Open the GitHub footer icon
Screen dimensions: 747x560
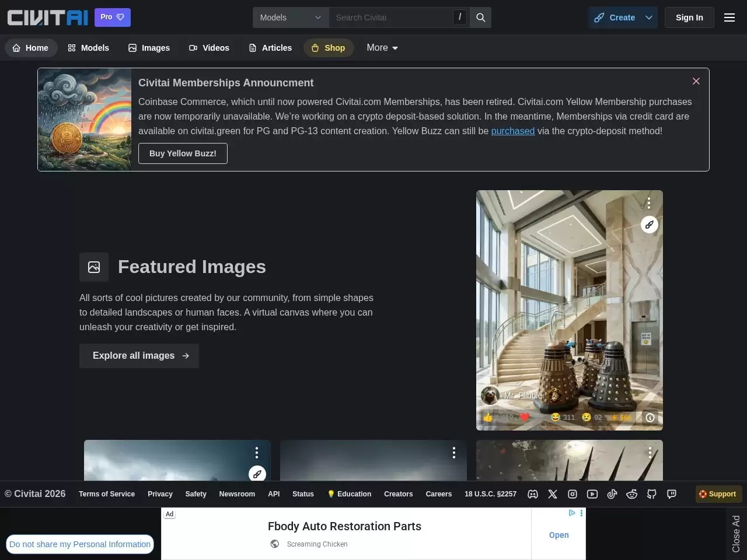[652, 494]
